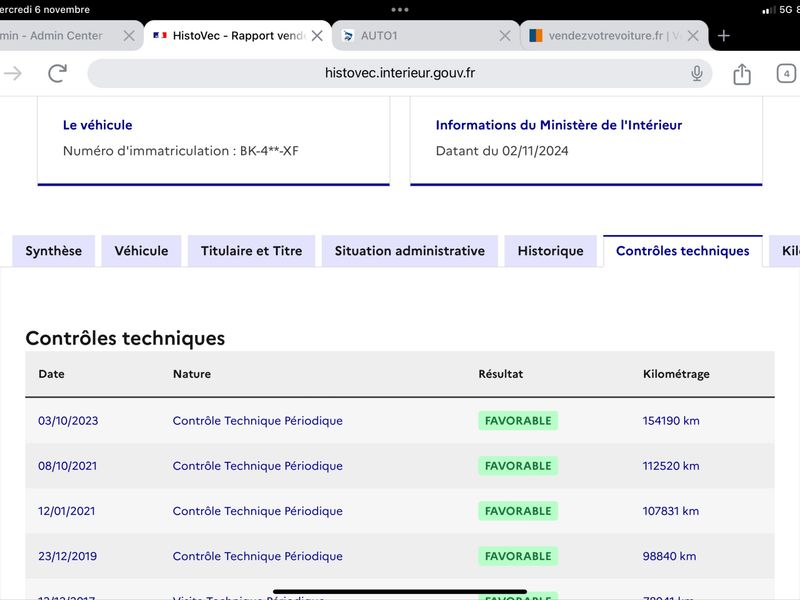Click the Date column header

coord(51,374)
